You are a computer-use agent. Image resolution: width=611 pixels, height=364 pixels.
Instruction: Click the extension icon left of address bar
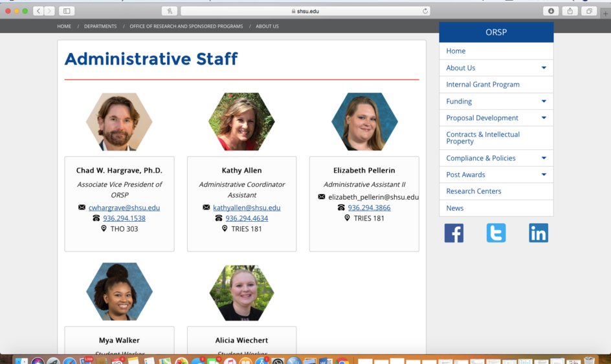click(170, 11)
